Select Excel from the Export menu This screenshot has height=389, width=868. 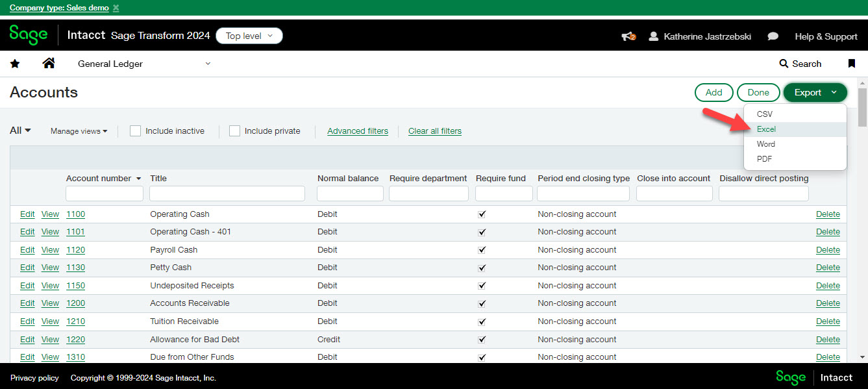click(x=766, y=129)
